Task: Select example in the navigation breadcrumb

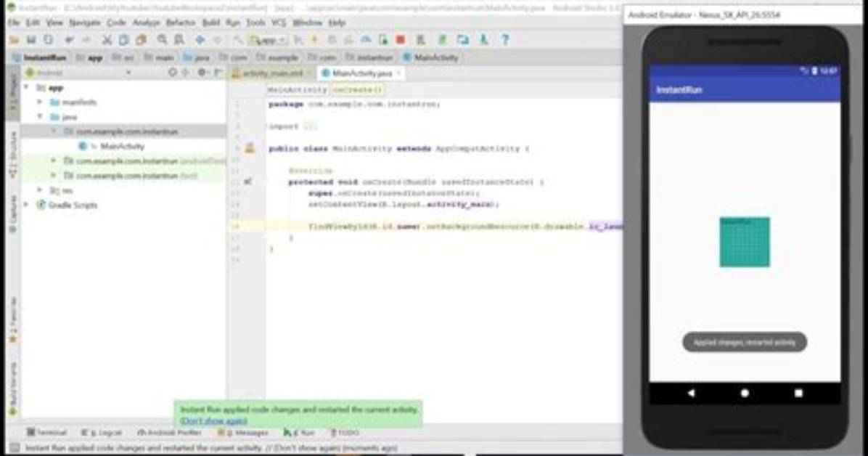Action: 278,57
